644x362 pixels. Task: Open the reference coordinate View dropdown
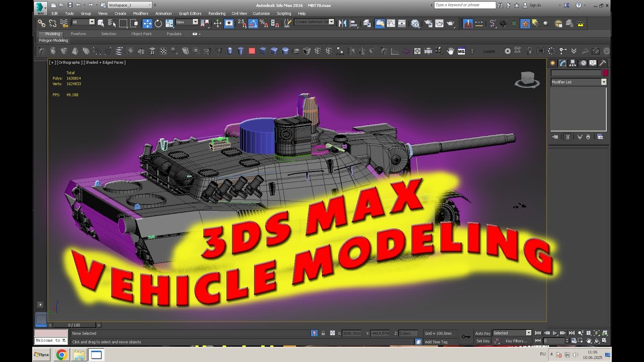coord(187,22)
